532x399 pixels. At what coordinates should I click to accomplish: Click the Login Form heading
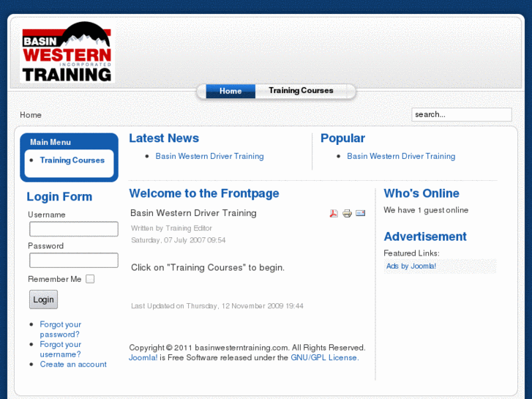pyautogui.click(x=59, y=197)
